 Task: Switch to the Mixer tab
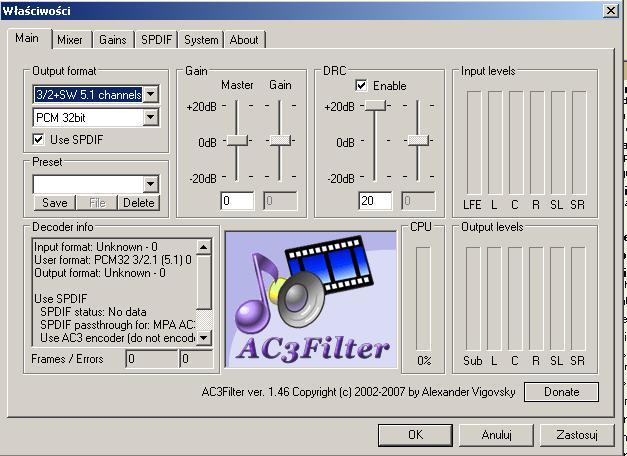click(70, 40)
